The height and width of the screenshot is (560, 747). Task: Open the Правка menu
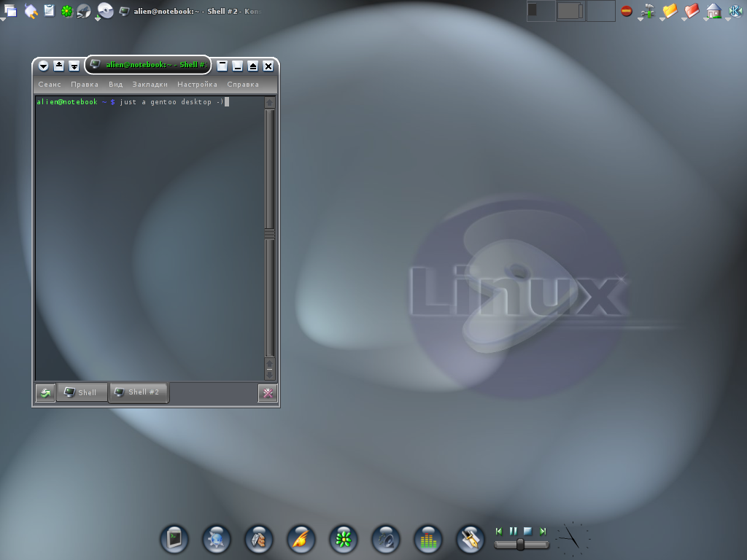tap(85, 85)
